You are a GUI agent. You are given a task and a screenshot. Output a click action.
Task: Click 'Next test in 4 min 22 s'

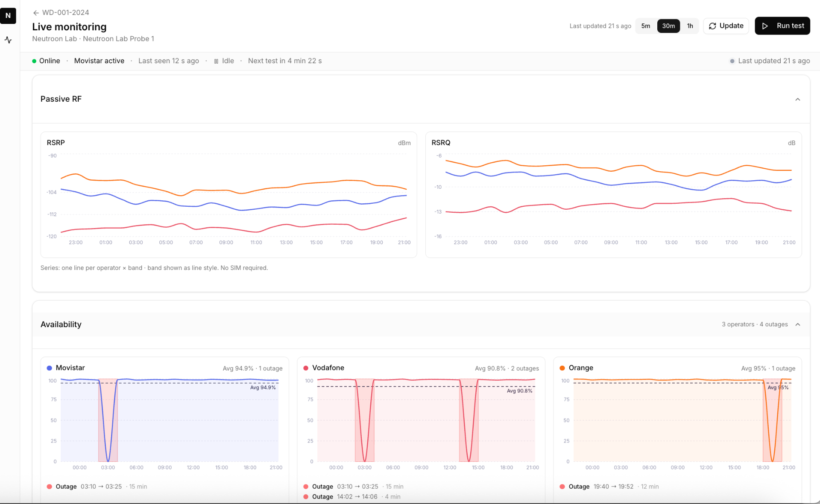click(x=285, y=61)
